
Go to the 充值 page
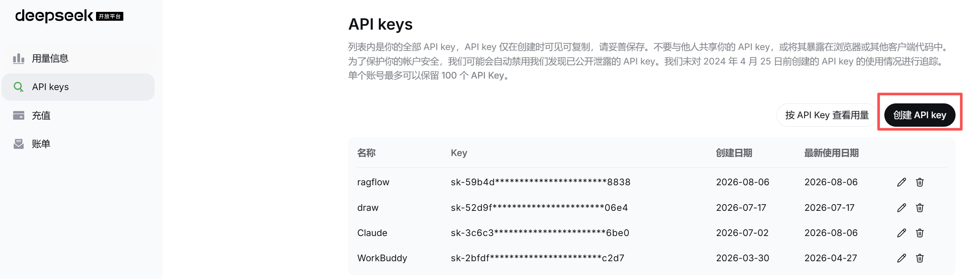[78, 115]
